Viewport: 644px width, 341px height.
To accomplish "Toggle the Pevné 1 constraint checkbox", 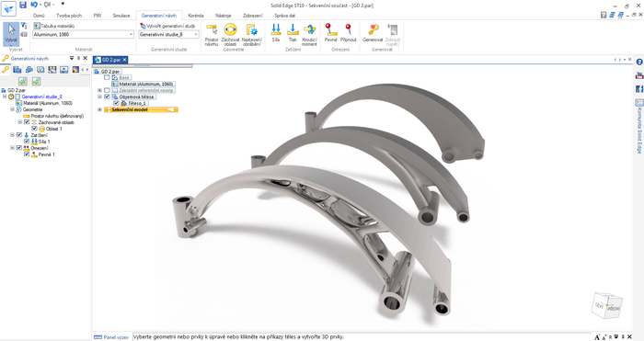I will coord(27,154).
